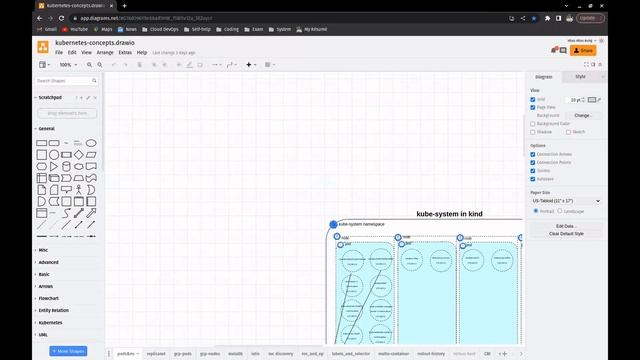Reload page with browser refresh icon
The image size is (640, 360).
pyautogui.click(x=61, y=18)
